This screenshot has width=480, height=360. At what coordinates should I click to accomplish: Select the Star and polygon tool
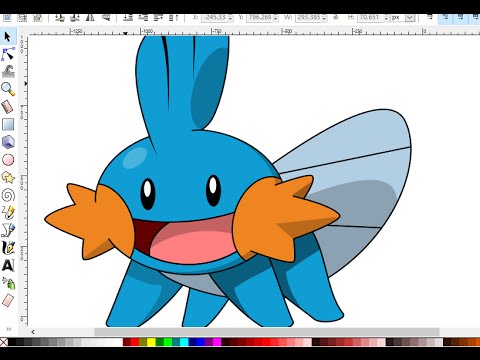(x=8, y=178)
